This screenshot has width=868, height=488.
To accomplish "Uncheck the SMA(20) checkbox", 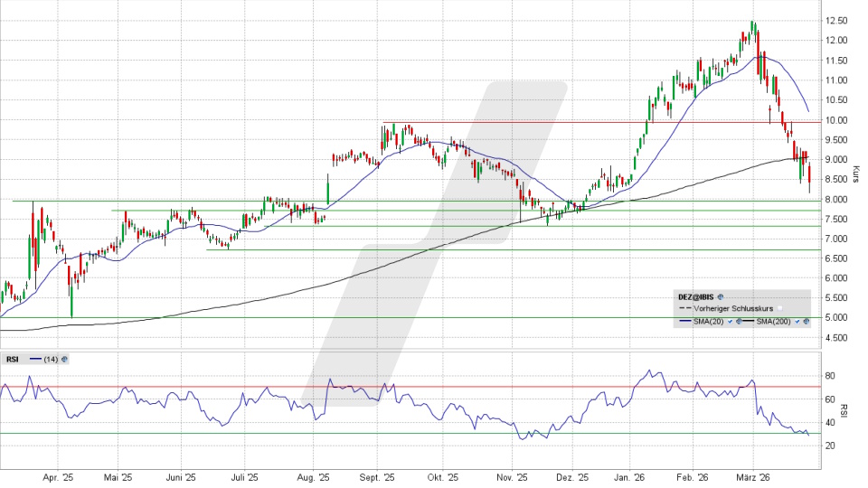I will (731, 322).
